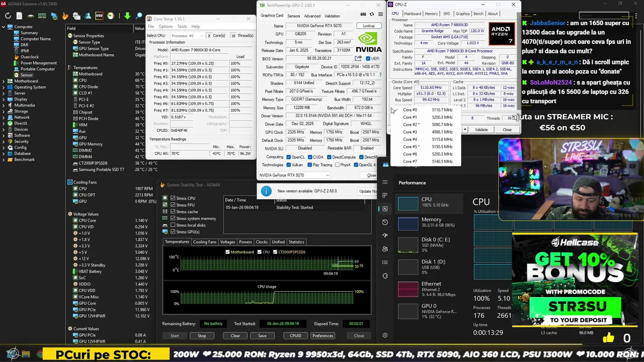The width and height of the screenshot is (644, 362).
Task: Click the AIDA64 search magnifier icon
Action: [x=138, y=16]
